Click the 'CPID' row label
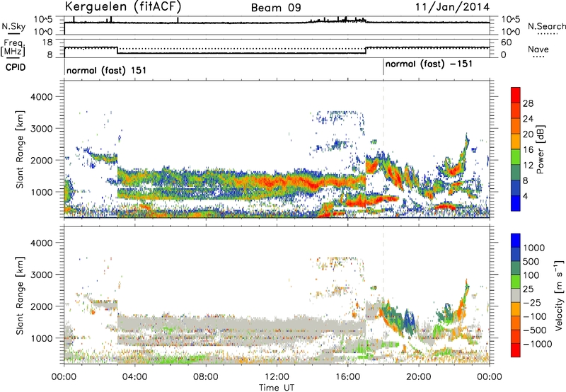 coord(16,67)
